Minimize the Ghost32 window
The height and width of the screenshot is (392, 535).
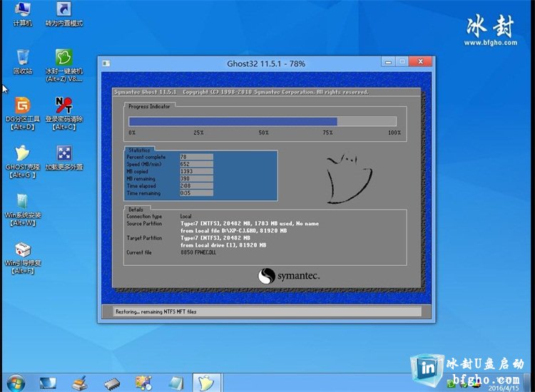click(388, 62)
